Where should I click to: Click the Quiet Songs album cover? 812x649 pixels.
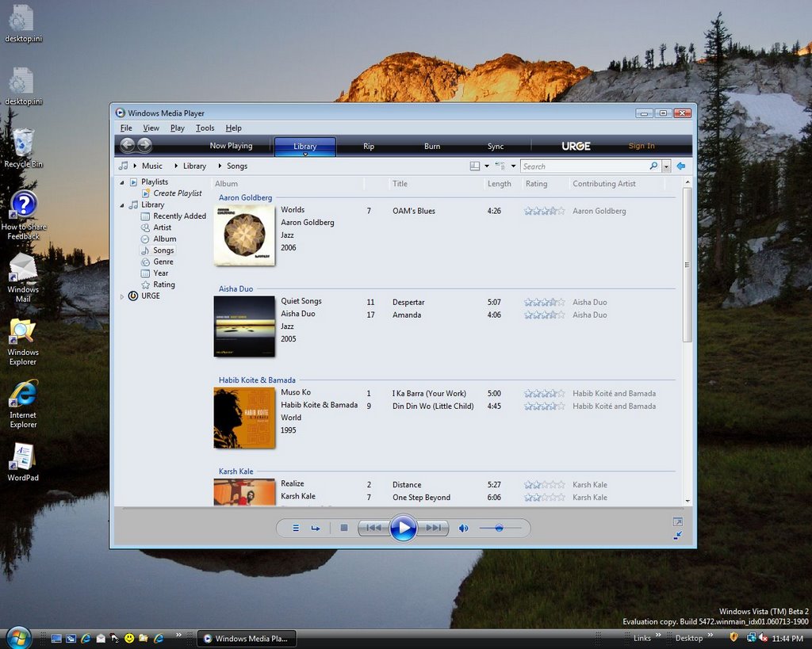[x=244, y=326]
